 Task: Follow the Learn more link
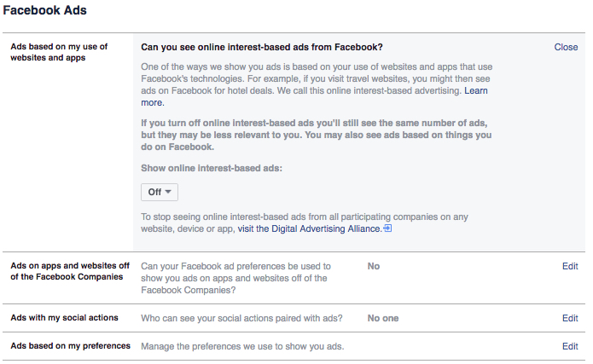[476, 90]
